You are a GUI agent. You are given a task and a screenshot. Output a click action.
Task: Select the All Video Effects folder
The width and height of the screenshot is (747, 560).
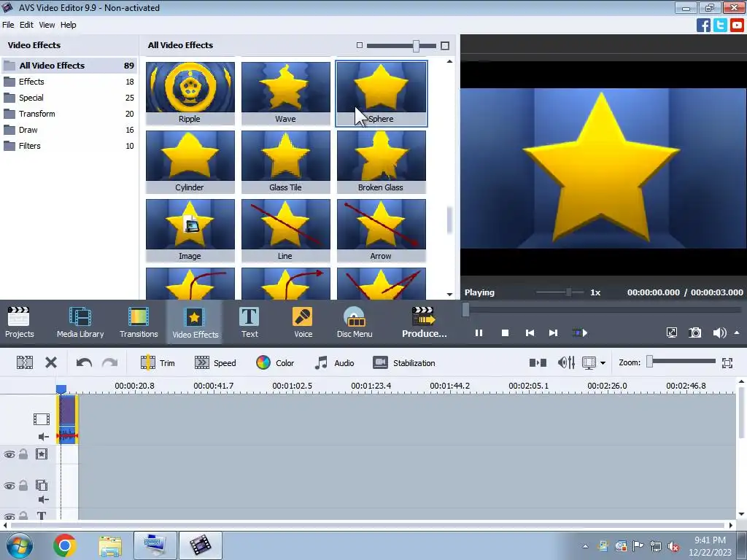69,66
